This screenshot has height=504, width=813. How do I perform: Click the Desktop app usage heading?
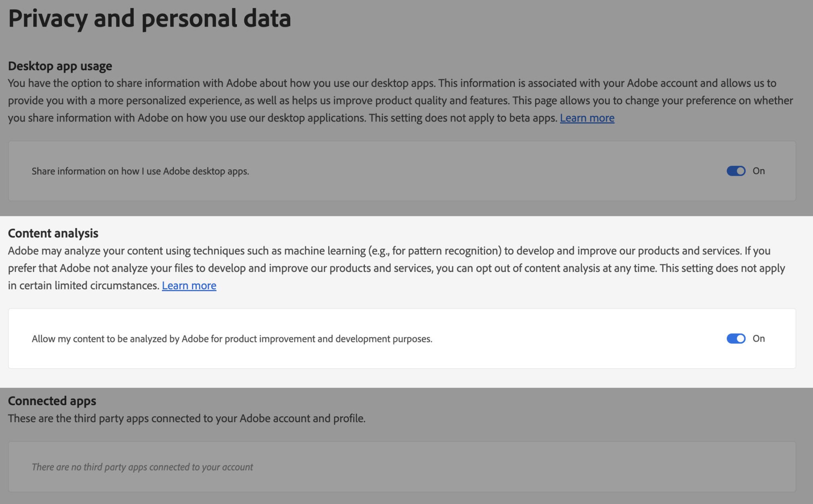(60, 66)
